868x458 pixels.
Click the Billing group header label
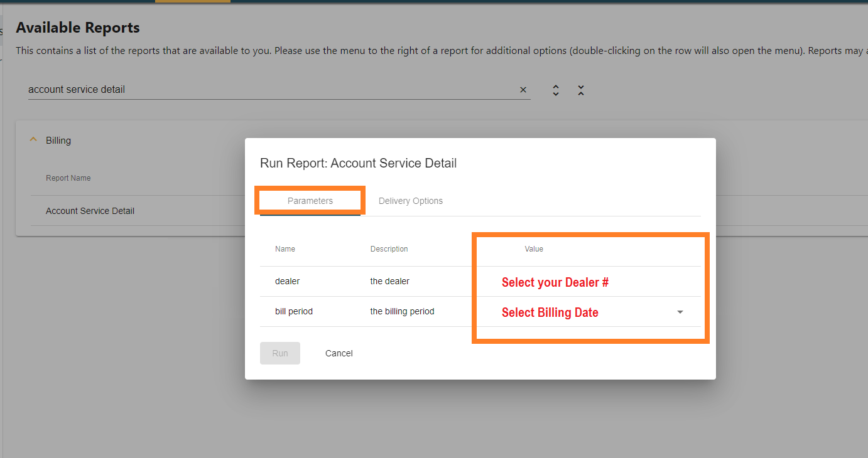coord(58,141)
